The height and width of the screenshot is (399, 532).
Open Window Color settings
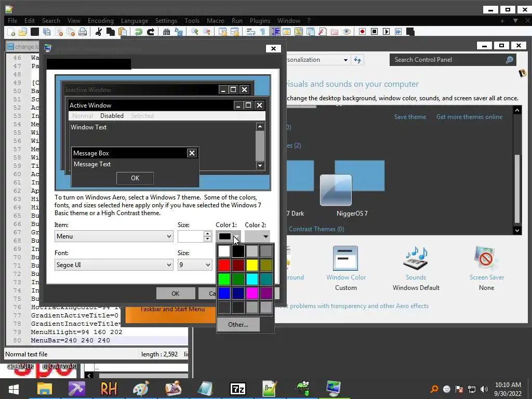(x=345, y=268)
